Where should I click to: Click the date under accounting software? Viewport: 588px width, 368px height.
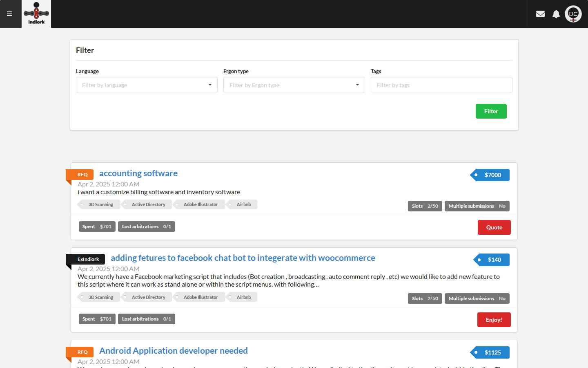pos(109,184)
